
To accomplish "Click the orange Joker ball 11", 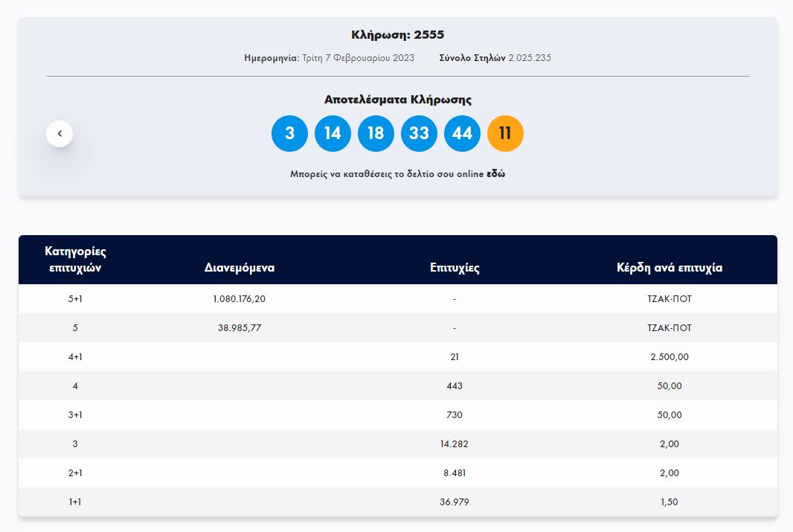I will (x=505, y=133).
